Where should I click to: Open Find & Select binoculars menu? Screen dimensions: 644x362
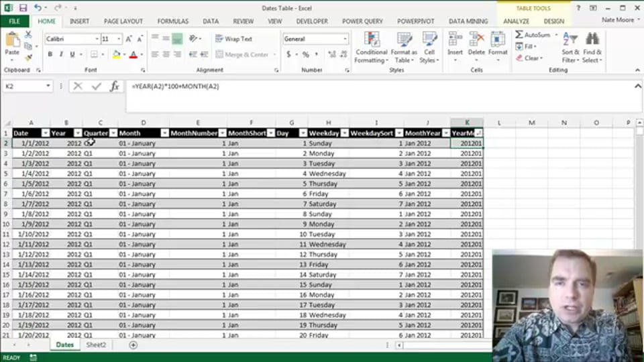coord(592,48)
